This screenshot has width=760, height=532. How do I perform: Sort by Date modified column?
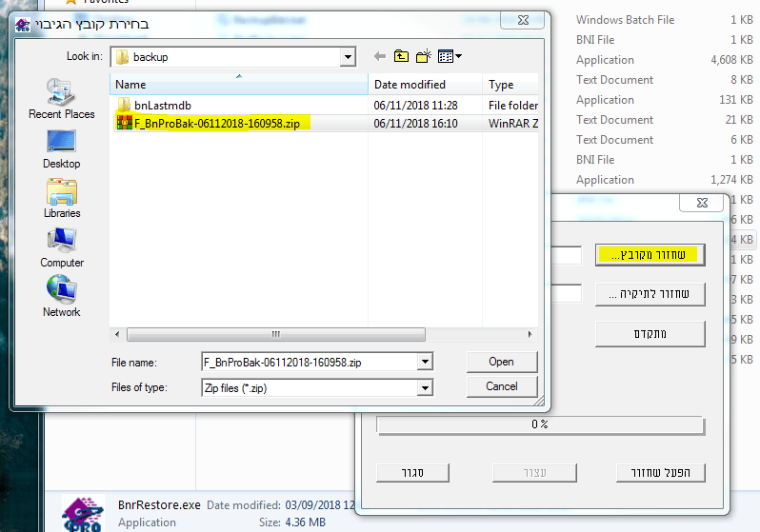pyautogui.click(x=410, y=85)
